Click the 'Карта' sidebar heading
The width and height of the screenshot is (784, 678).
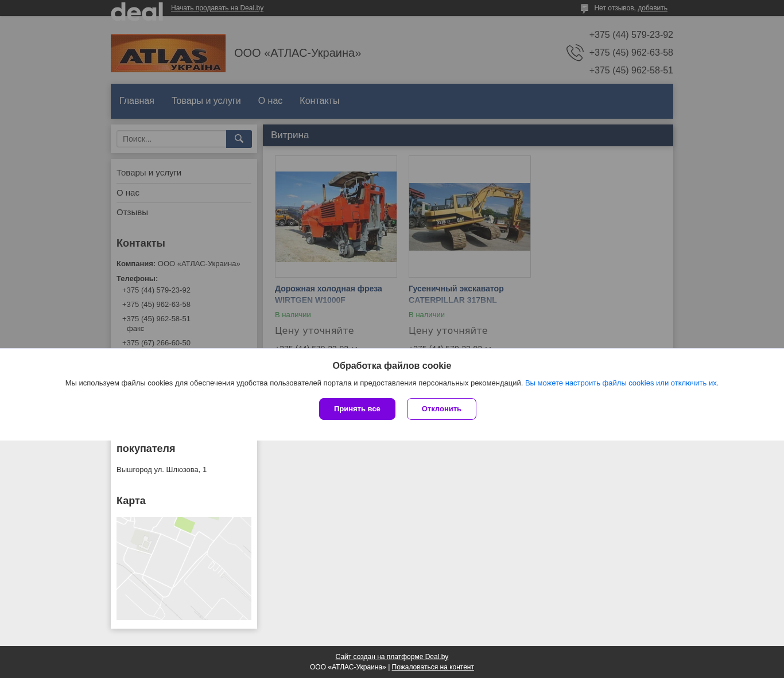[x=131, y=501]
